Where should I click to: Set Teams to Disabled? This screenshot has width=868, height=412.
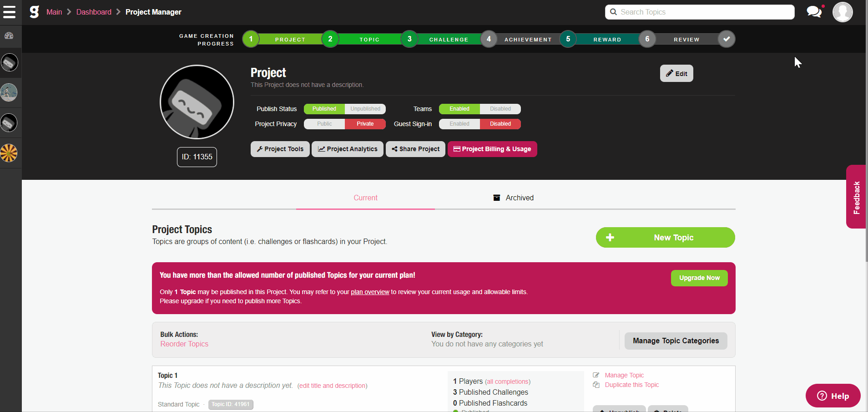point(500,109)
